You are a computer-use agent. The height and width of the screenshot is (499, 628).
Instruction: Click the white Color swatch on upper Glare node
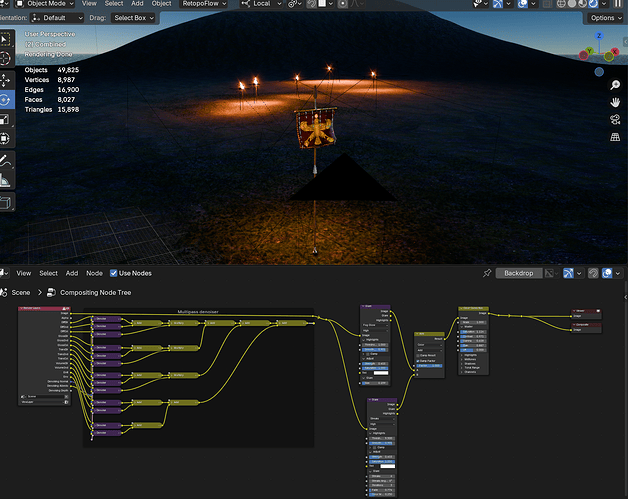click(x=380, y=373)
